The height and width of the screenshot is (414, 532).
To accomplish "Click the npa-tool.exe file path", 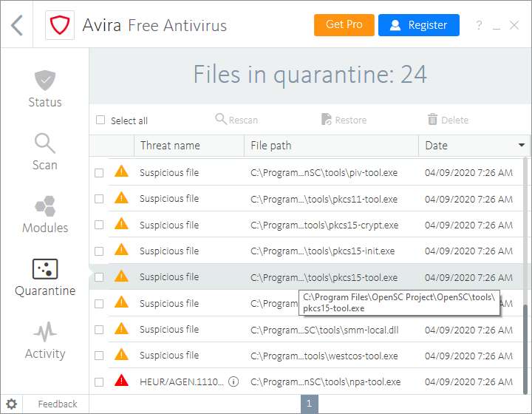I will (325, 382).
